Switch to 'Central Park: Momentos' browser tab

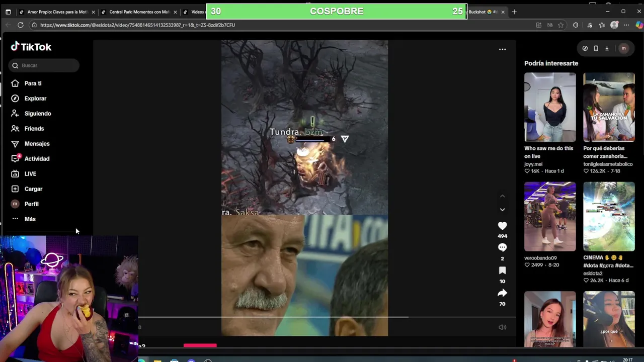pos(138,12)
